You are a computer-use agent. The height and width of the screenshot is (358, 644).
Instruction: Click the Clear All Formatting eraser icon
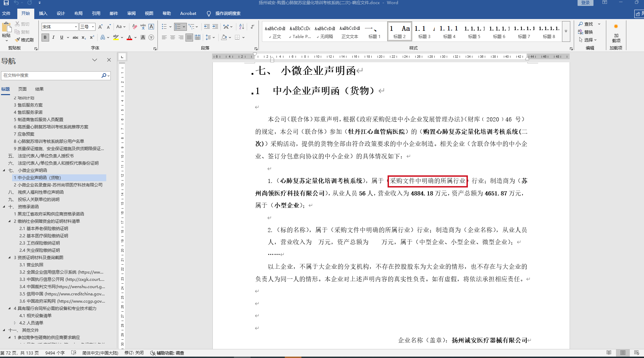135,27
